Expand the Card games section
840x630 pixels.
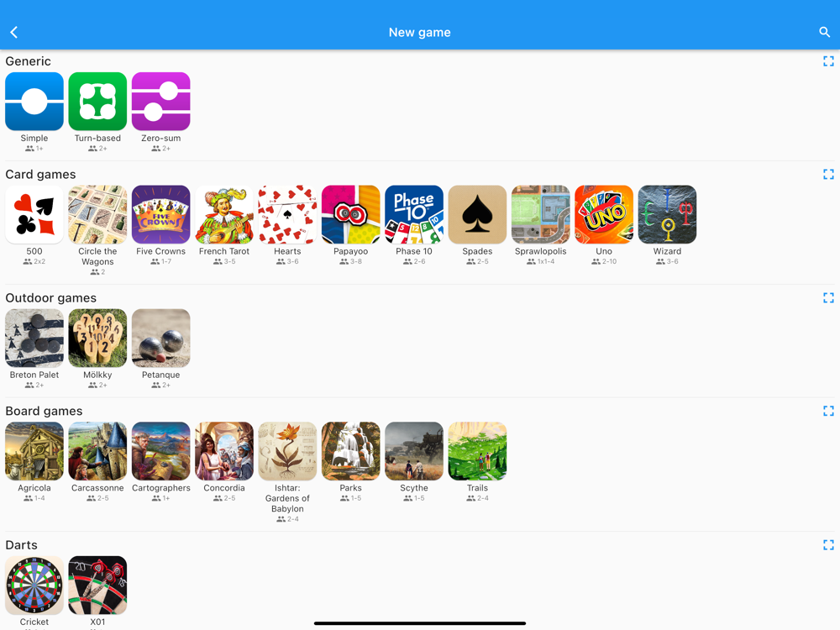point(828,174)
